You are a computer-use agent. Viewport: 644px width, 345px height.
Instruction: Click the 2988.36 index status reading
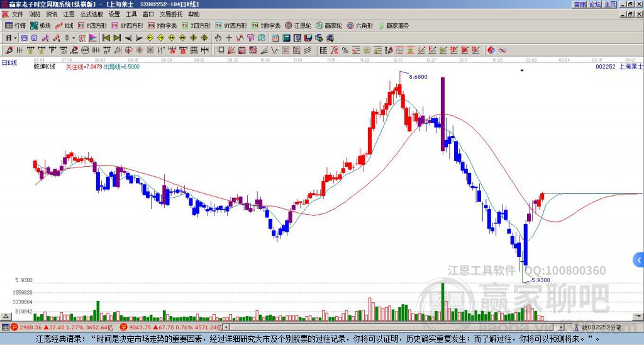point(30,327)
